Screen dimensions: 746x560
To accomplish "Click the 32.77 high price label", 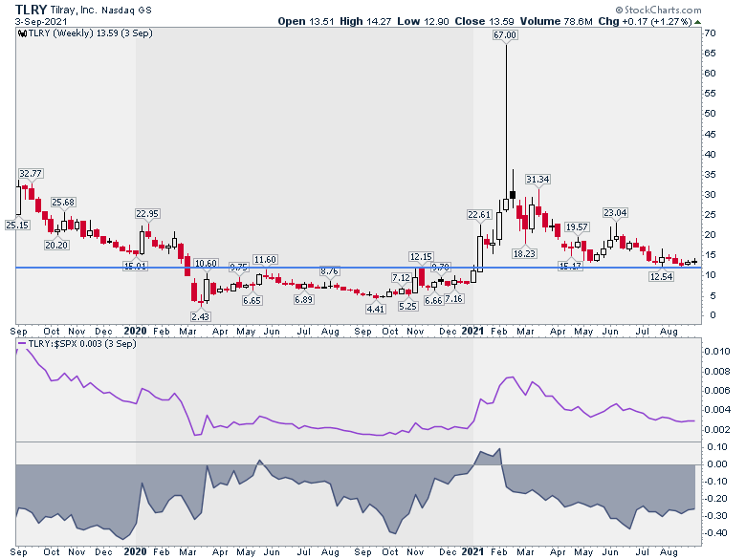I will pyautogui.click(x=31, y=174).
